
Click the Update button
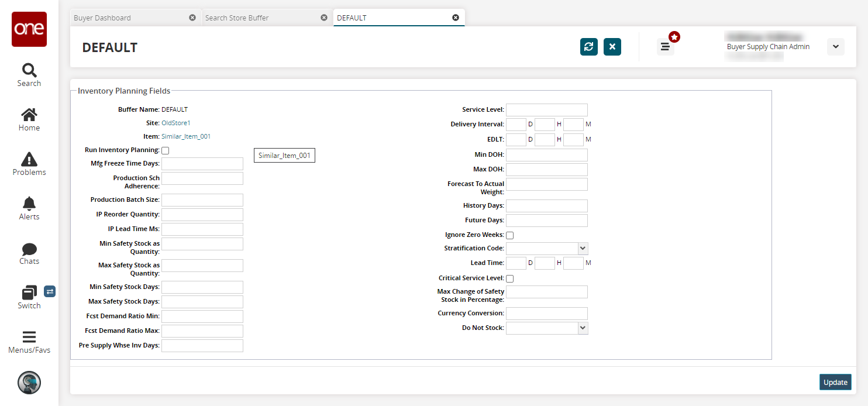point(835,382)
